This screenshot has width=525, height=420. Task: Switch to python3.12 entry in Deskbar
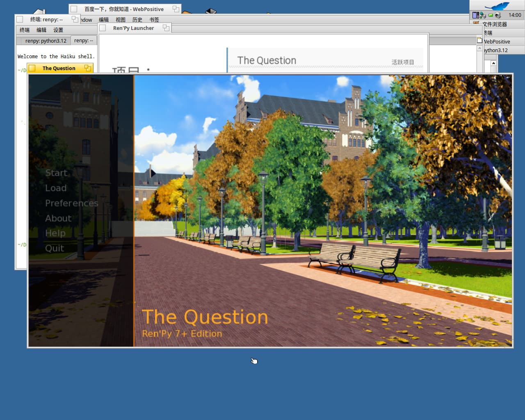coord(504,50)
